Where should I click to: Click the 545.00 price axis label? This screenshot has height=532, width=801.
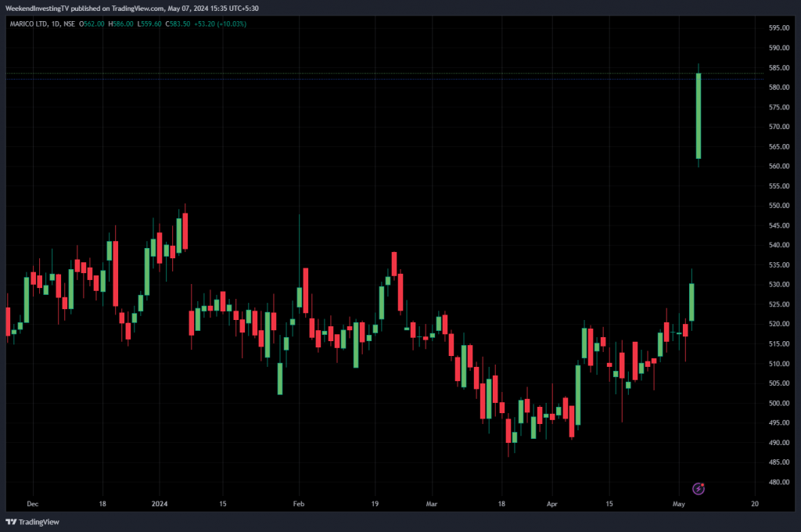tap(778, 225)
